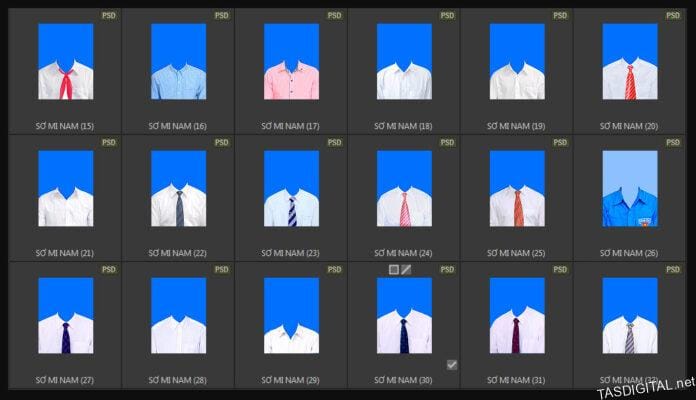The image size is (696, 400).
Task: Click the PSD badge on SƠ MI NAM (23)
Action: click(334, 143)
